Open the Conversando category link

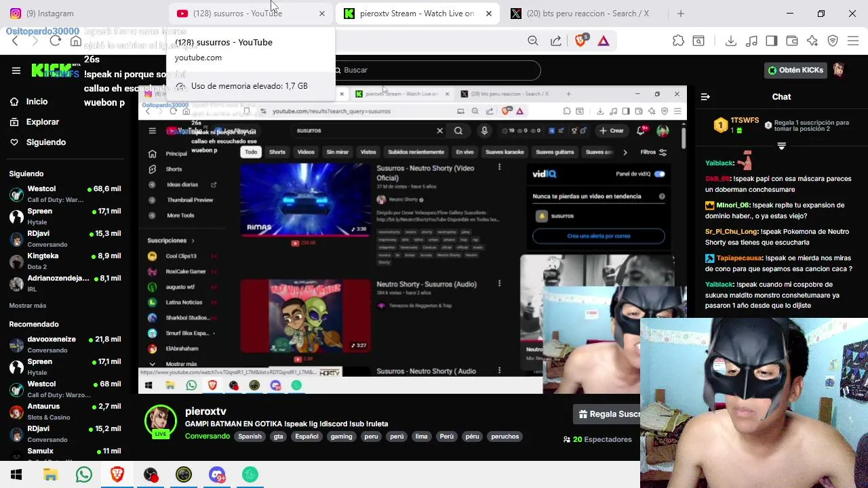pos(208,436)
